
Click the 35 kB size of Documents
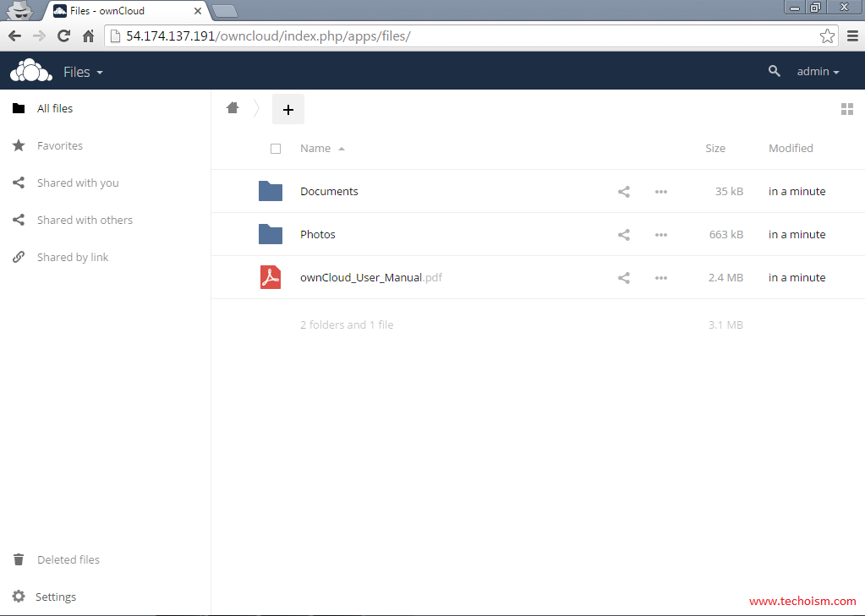729,191
